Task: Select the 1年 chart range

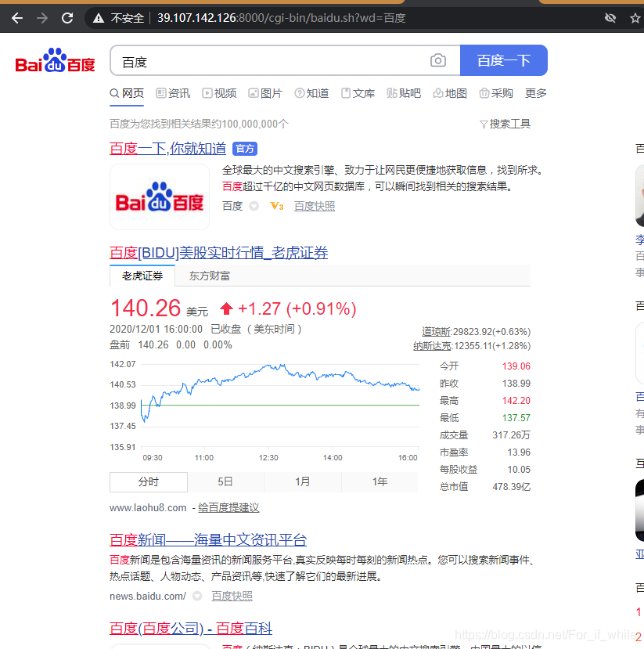Action: (380, 481)
